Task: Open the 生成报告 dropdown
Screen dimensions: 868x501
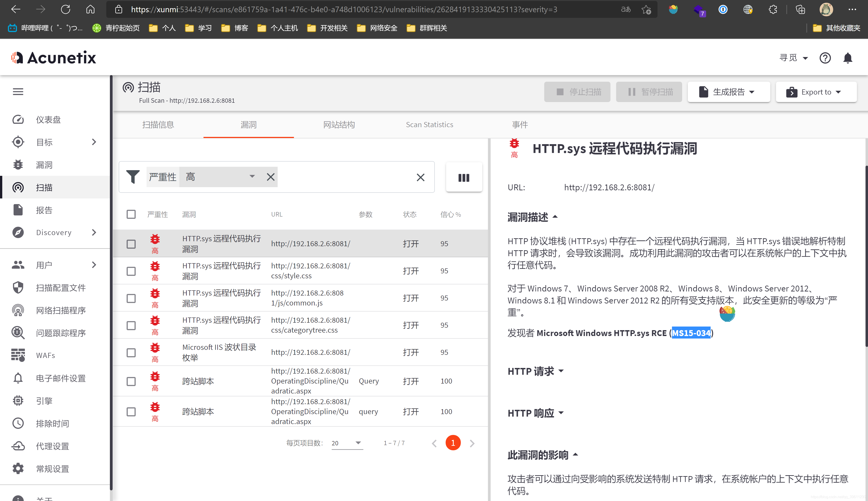Action: (x=728, y=92)
